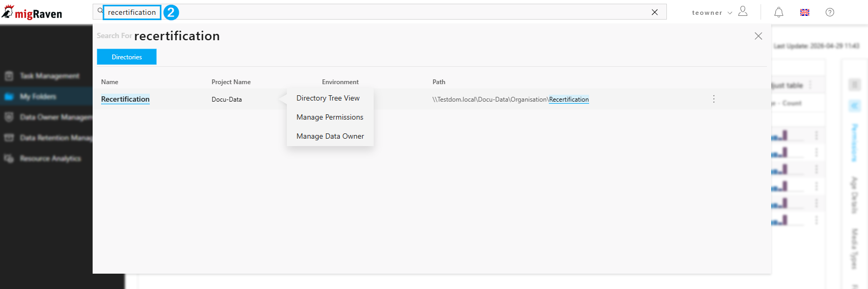Sort by the Project Name column
The height and width of the screenshot is (289, 868).
[x=231, y=82]
